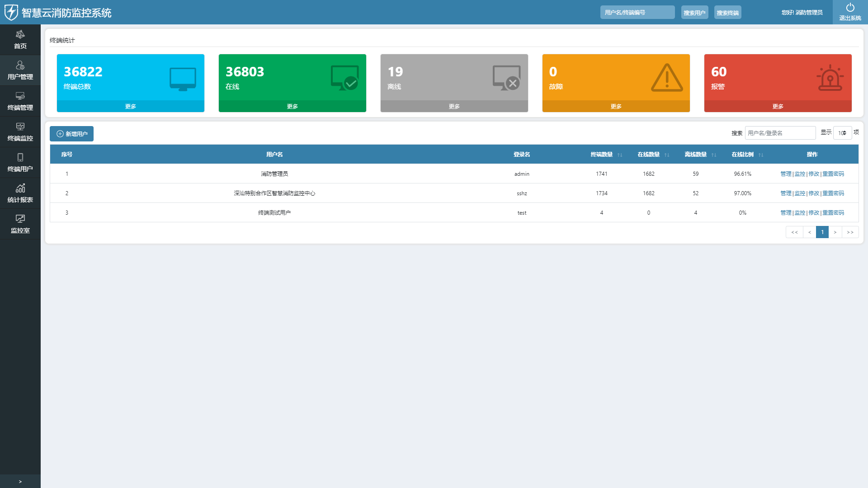Viewport: 868px width, 488px height.
Task: Click the shield logo in the header
Action: [x=11, y=12]
